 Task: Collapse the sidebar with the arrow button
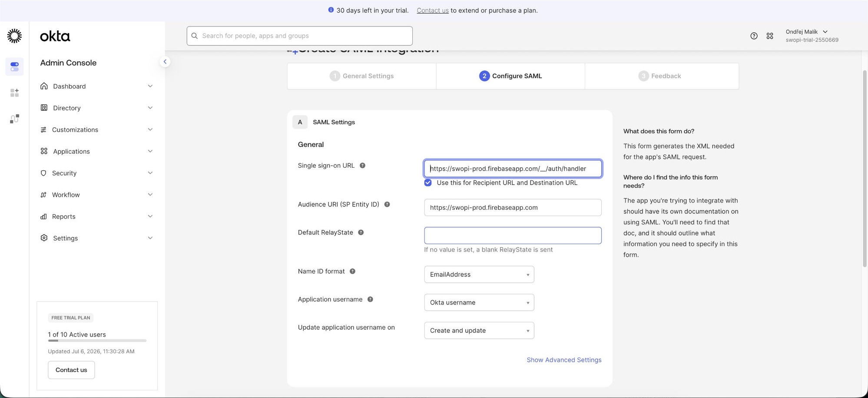pyautogui.click(x=165, y=62)
